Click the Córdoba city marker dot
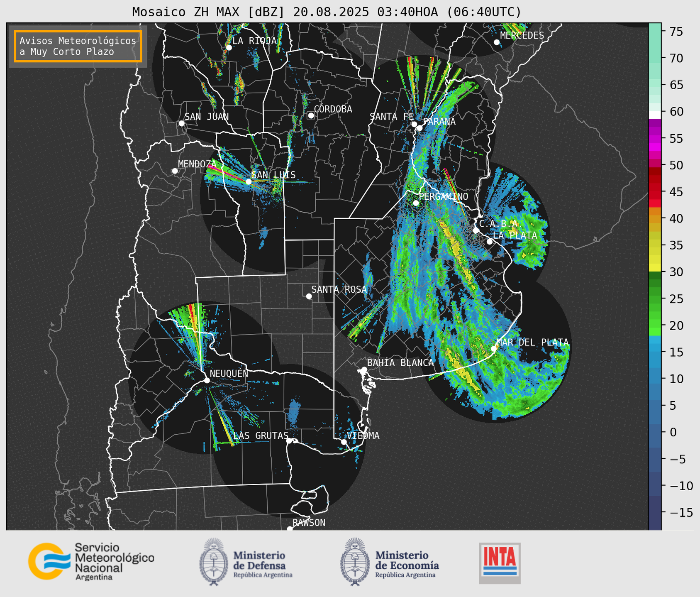Viewport: 700px width, 597px height. [311, 115]
